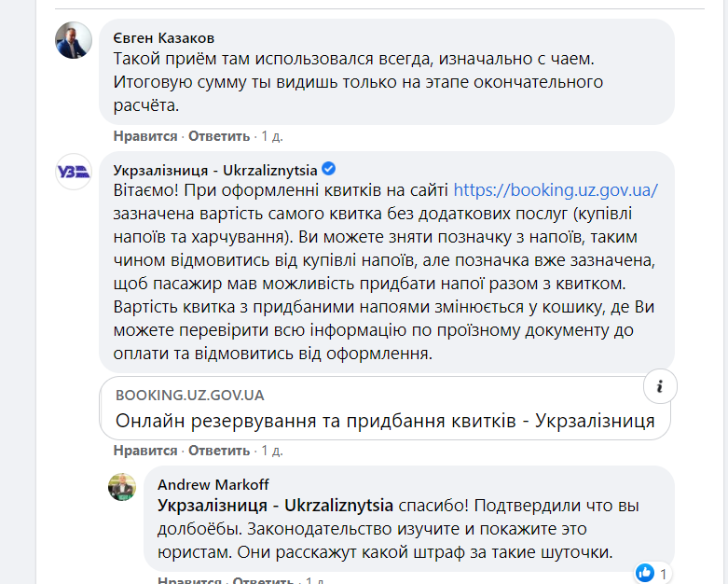Open Укрзалізниця's UZ logo avatar
Screen dimensions: 728x584
73,171
